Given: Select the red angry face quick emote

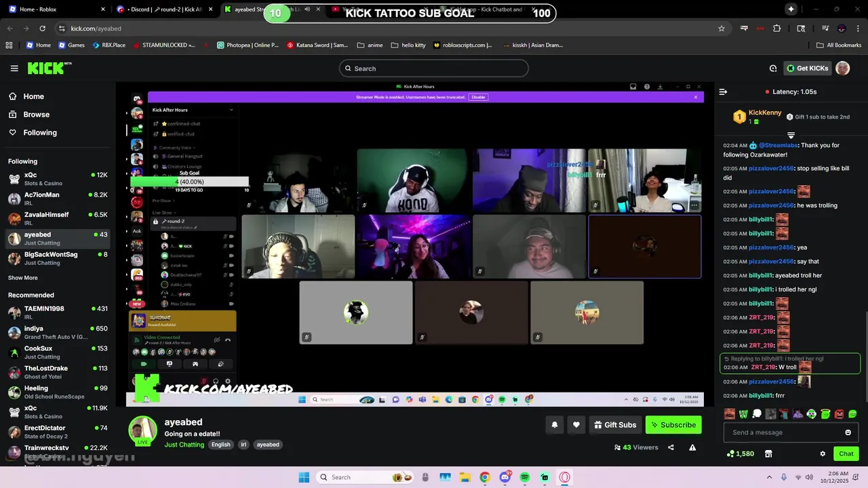Looking at the screenshot, I should point(839,414).
